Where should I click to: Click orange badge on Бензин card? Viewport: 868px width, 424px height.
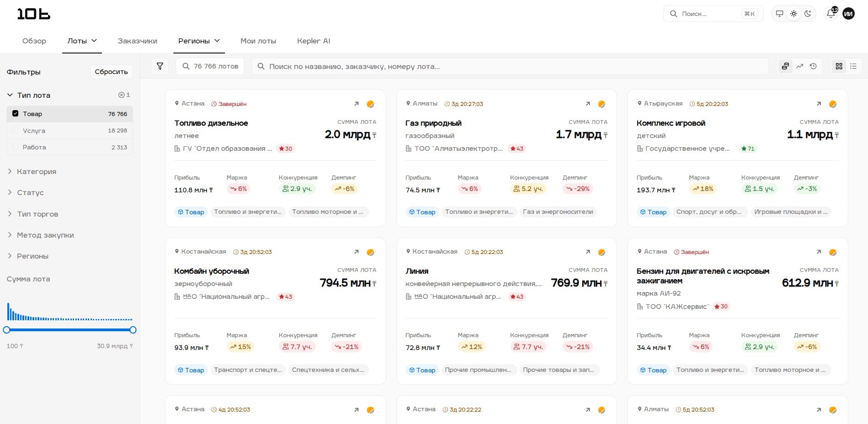[x=833, y=252]
